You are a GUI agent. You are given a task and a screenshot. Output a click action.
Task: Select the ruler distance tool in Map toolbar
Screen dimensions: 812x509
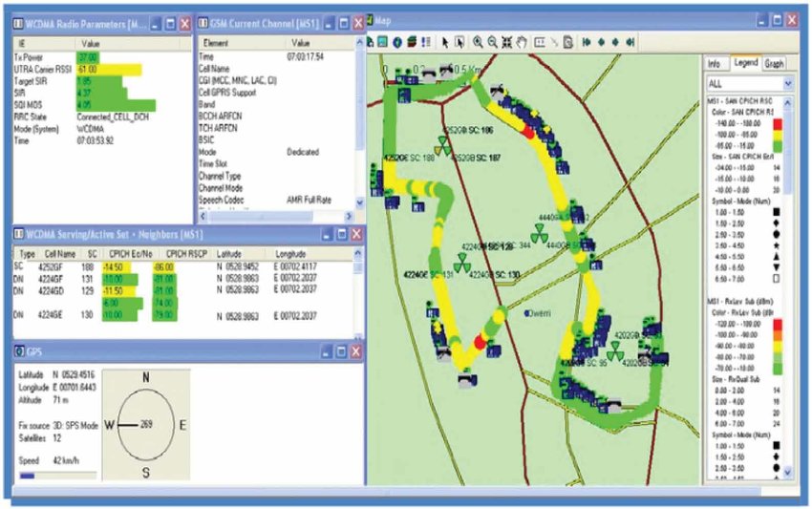(540, 42)
